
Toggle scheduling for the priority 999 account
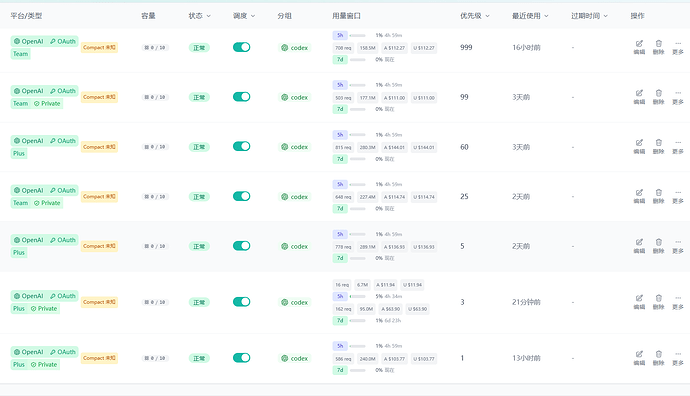[242, 47]
